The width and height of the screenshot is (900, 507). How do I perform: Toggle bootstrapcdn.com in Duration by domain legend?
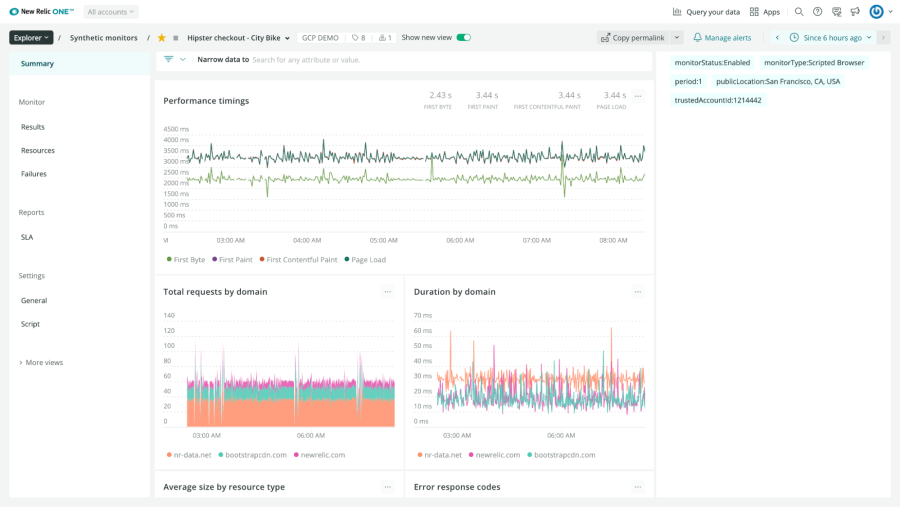tap(561, 455)
